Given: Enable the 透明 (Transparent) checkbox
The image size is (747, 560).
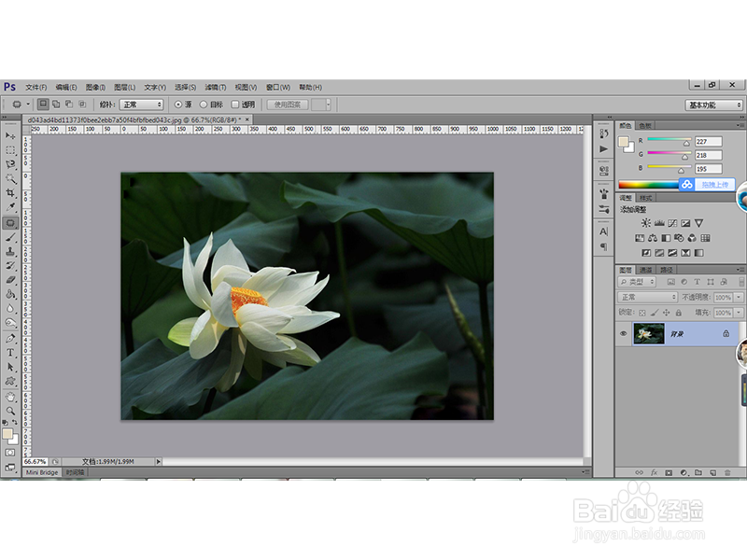Looking at the screenshot, I should pyautogui.click(x=235, y=105).
